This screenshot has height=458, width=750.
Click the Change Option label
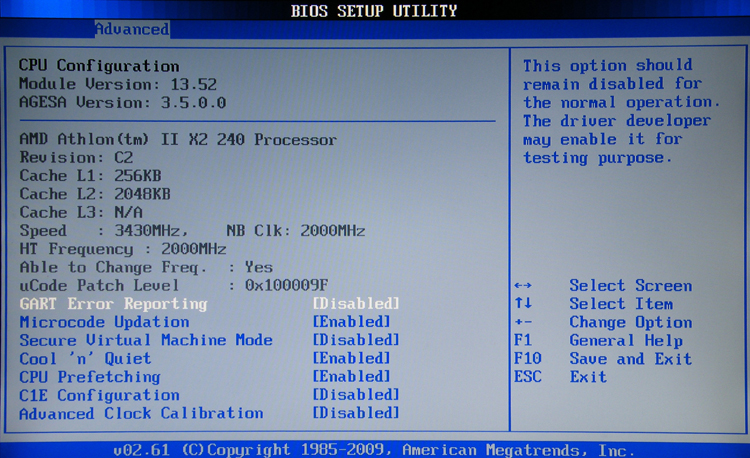coord(630,323)
